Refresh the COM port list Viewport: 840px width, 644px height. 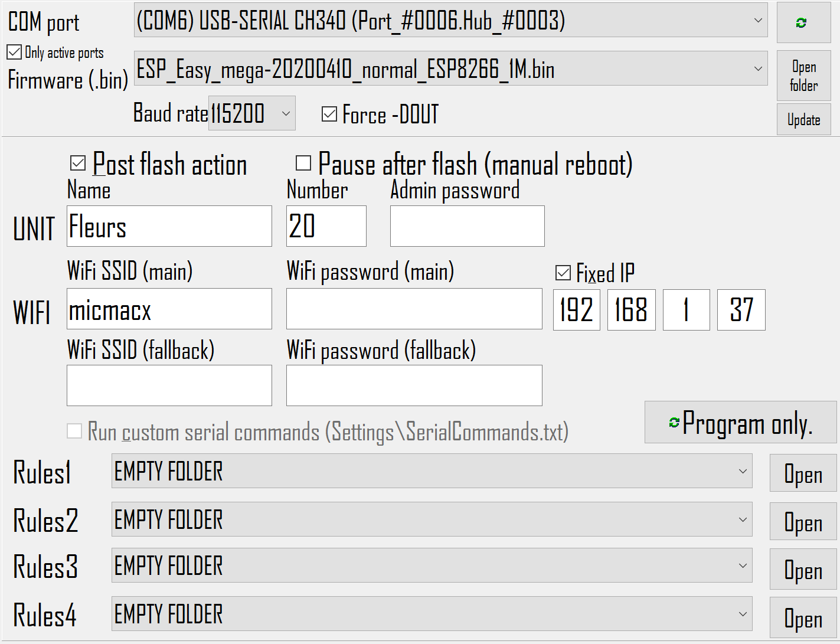[x=803, y=22]
